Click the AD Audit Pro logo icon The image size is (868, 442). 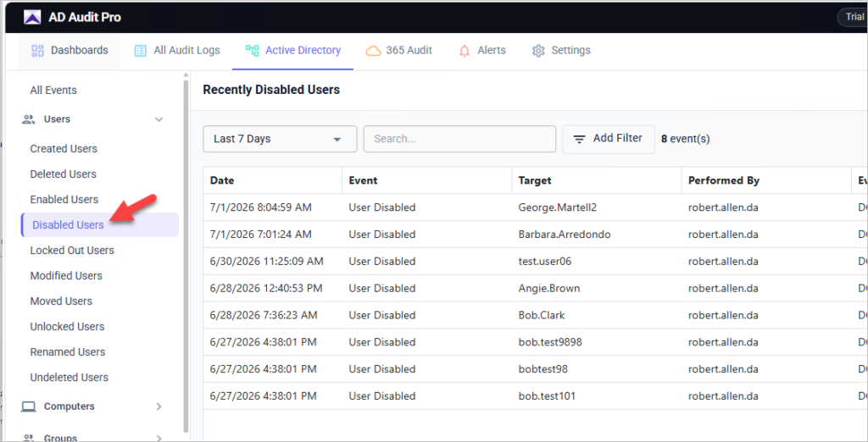coord(32,17)
